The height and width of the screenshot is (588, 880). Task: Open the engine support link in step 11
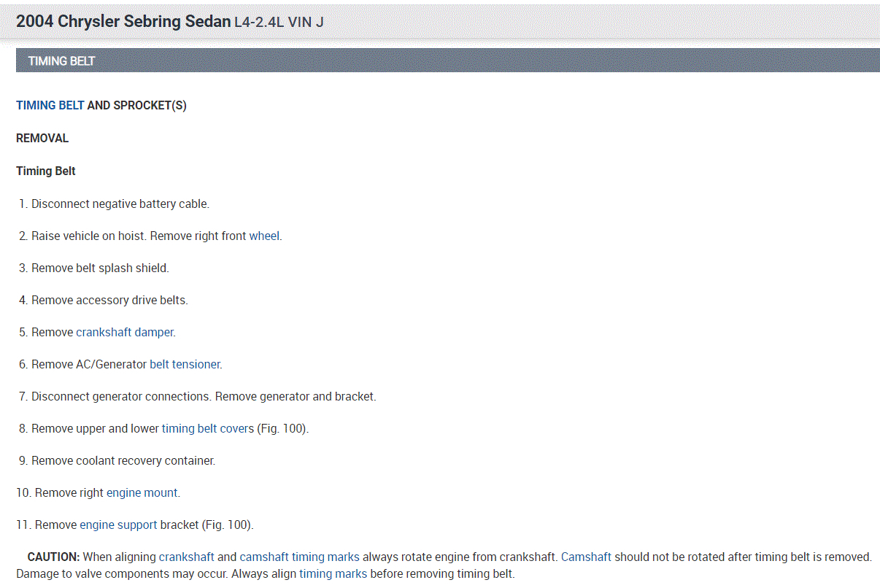118,525
